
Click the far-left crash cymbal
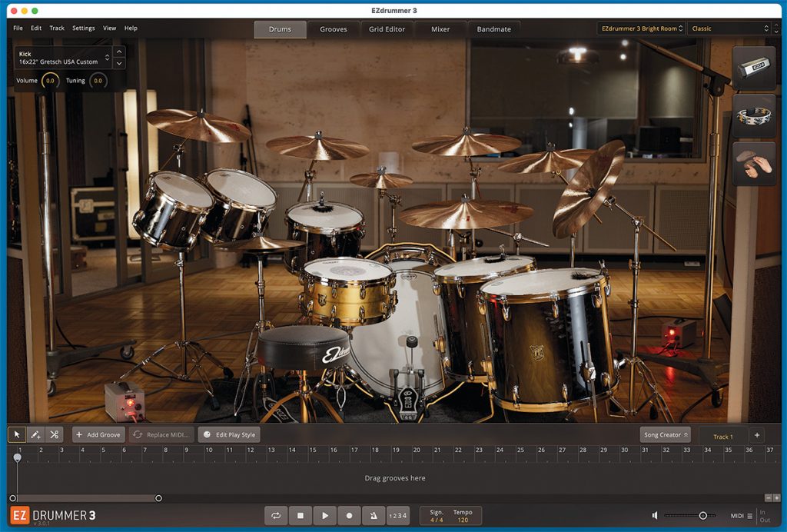[199, 125]
